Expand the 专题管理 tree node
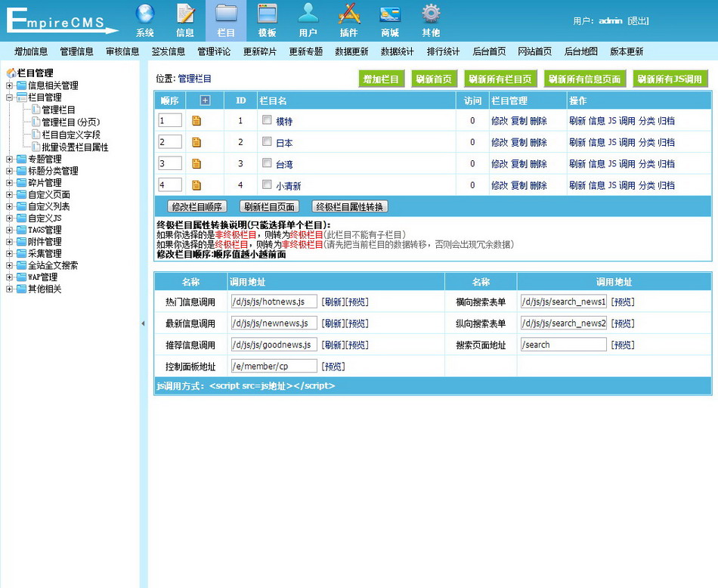The width and height of the screenshot is (718, 588). point(9,159)
